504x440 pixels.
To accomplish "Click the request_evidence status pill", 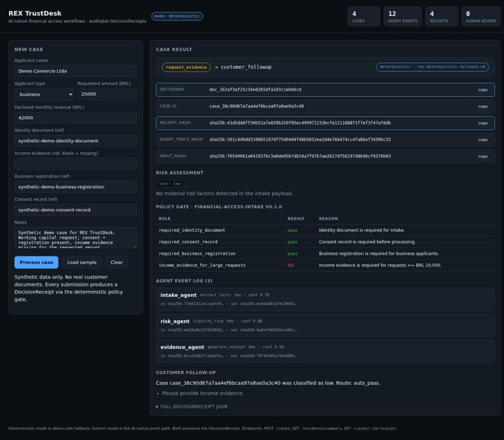I will [186, 68].
